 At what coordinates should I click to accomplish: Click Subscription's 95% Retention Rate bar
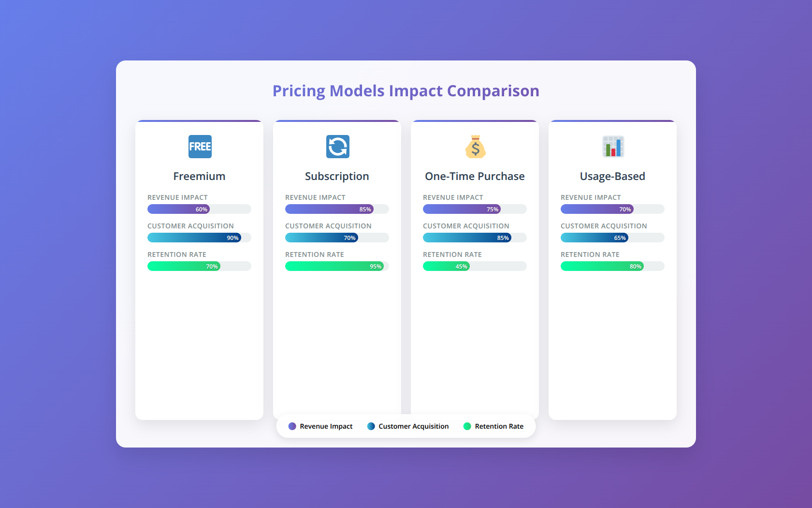334,266
